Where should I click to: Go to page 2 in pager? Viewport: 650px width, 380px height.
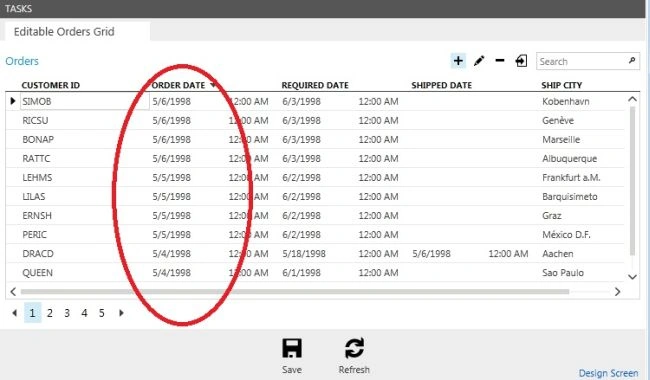[x=50, y=313]
